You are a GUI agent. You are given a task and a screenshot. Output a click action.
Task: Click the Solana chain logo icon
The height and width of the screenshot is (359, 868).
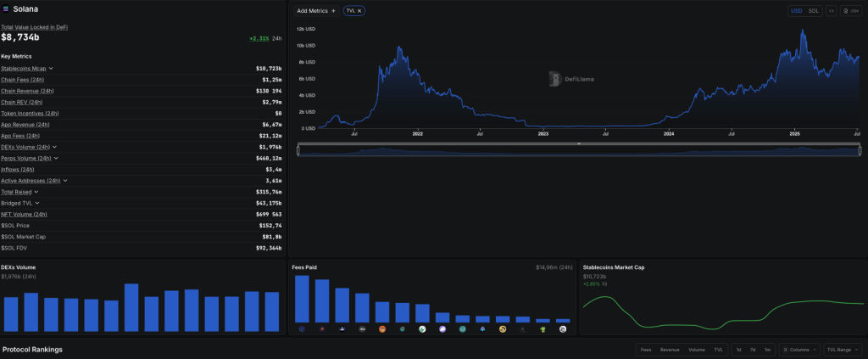click(6, 8)
